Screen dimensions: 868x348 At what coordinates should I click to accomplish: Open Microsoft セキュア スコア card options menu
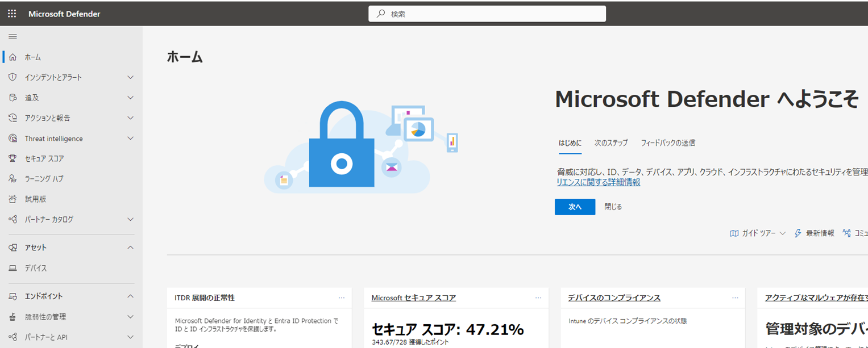[538, 297]
